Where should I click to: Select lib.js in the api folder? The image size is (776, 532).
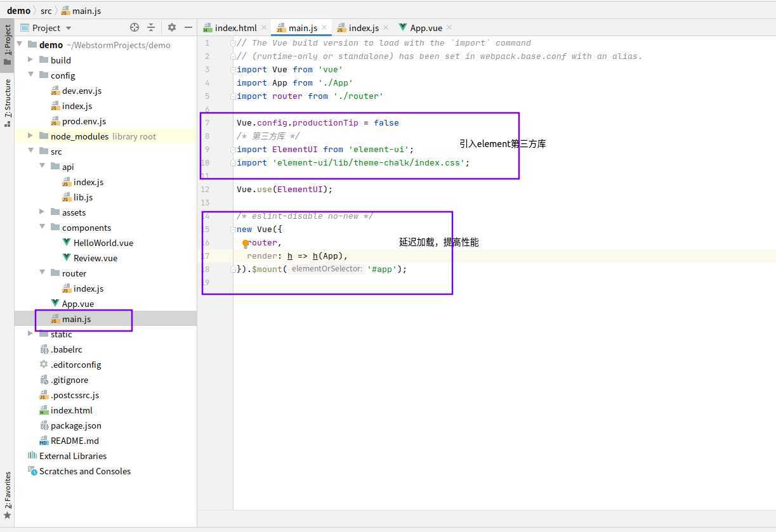83,197
